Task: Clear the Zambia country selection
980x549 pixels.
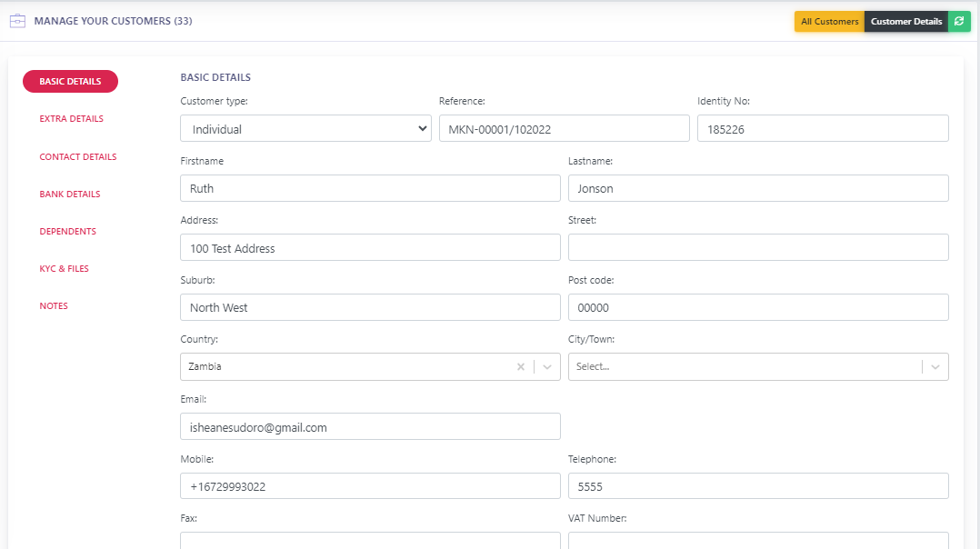Action: click(521, 366)
